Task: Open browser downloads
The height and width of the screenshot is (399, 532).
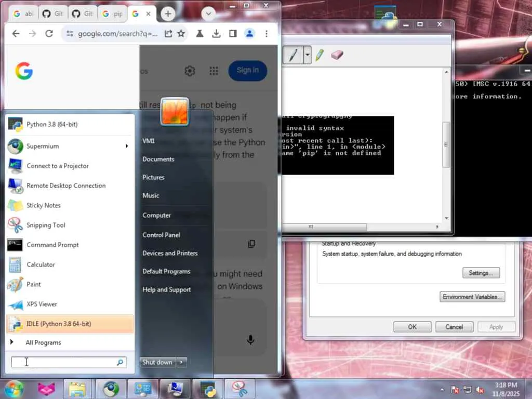Action: (x=216, y=34)
